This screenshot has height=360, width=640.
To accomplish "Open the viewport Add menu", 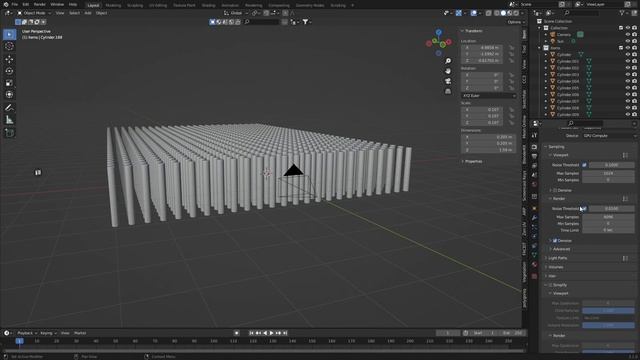I will point(88,13).
